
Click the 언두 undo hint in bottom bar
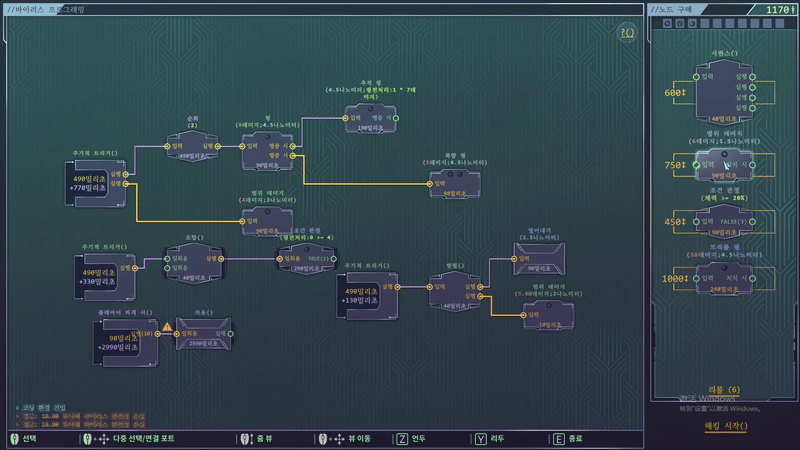411,438
